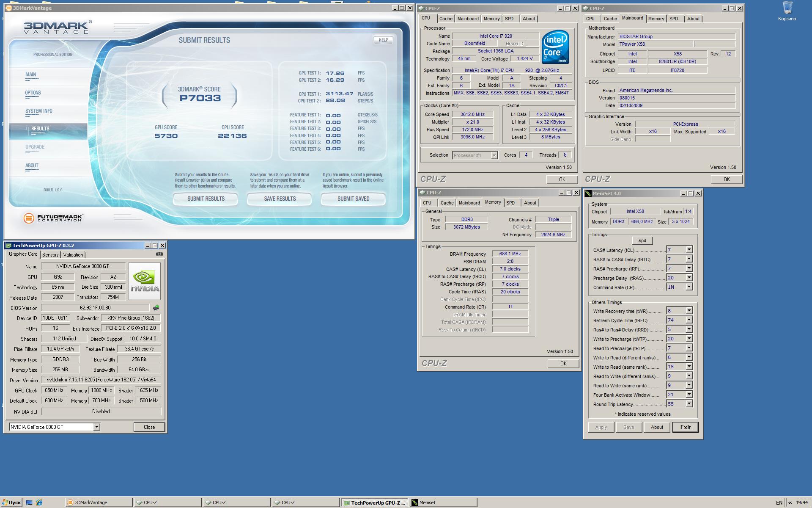
Task: Open the Memory tab in the processor CPU-Z window
Action: (x=491, y=19)
